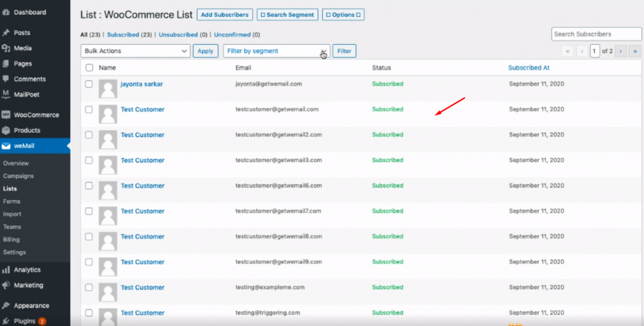Open the Options dropdown button
This screenshot has width=644, height=326.
(x=343, y=15)
